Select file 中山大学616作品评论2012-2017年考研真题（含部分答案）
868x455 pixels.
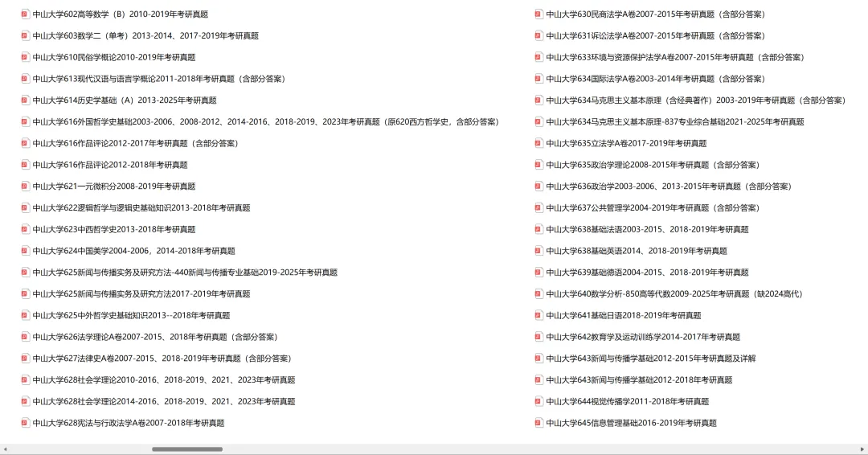tap(136, 143)
